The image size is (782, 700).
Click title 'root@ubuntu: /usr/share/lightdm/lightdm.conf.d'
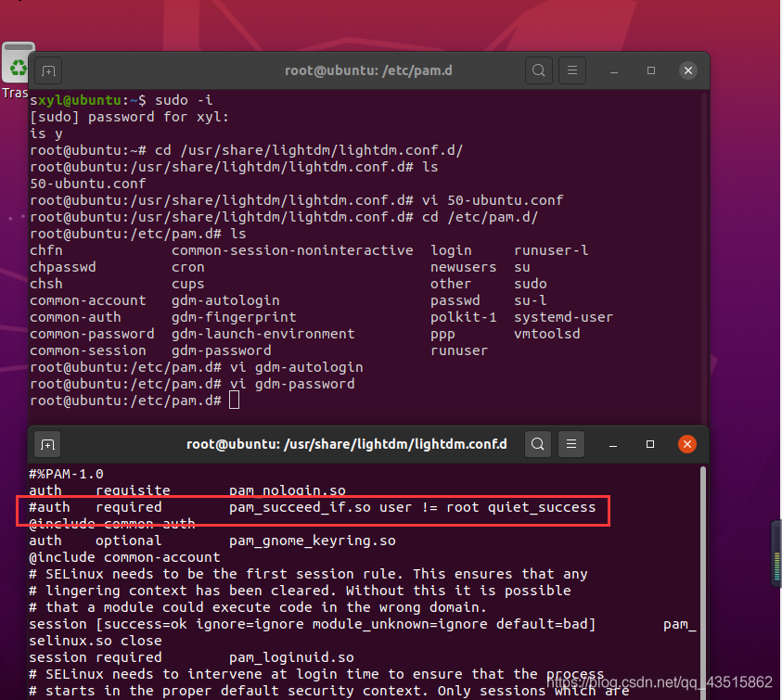click(347, 444)
